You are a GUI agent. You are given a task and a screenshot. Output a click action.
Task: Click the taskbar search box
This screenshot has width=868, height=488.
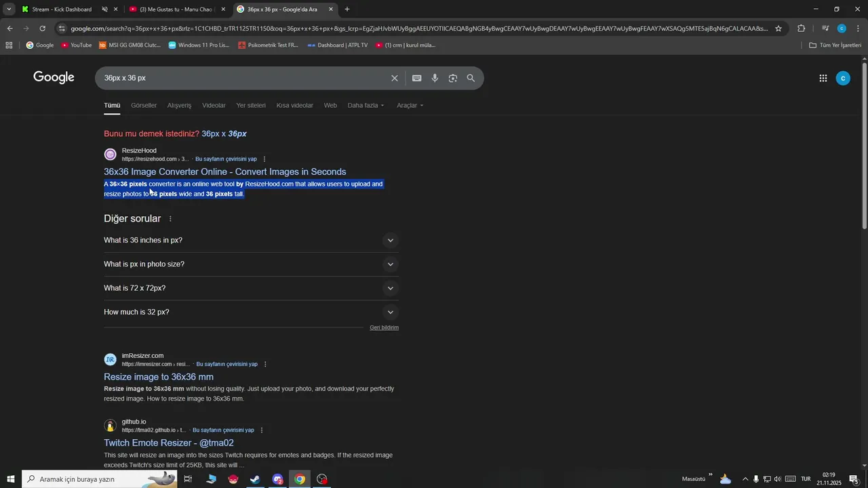pyautogui.click(x=100, y=479)
